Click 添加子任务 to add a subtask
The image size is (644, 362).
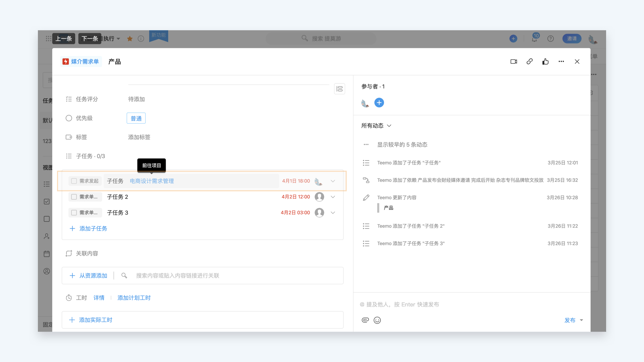click(88, 229)
